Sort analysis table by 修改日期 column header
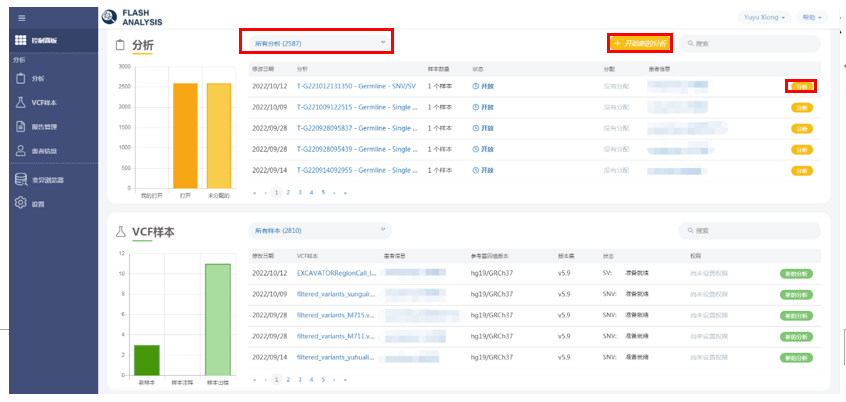 (263, 69)
